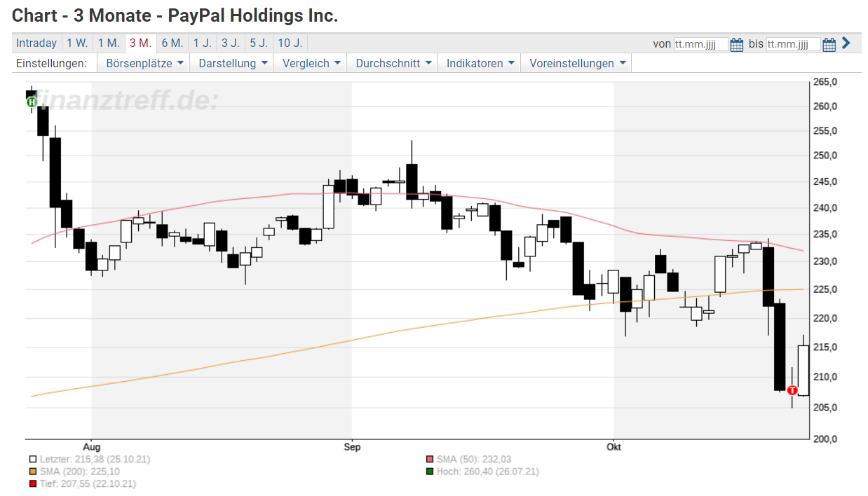
Task: Switch to the Intraday tab
Action: coord(36,43)
